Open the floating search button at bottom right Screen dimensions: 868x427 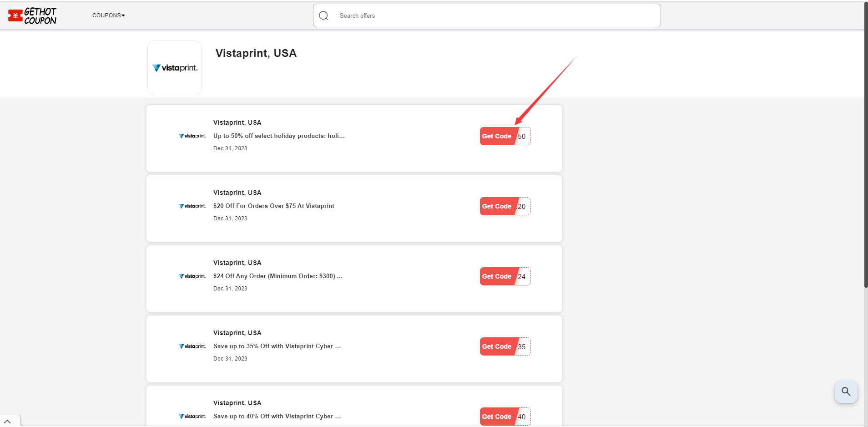tap(846, 391)
